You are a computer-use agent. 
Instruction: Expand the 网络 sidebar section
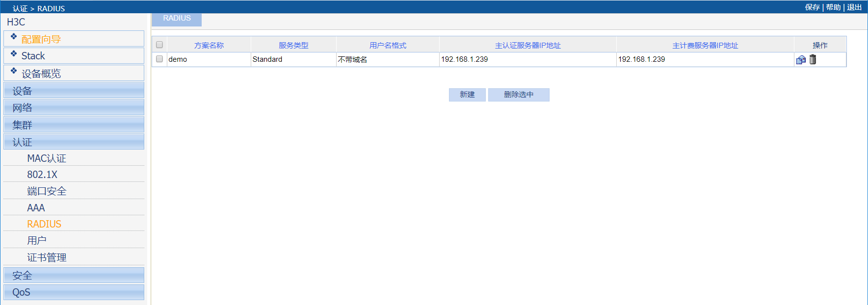(x=74, y=108)
